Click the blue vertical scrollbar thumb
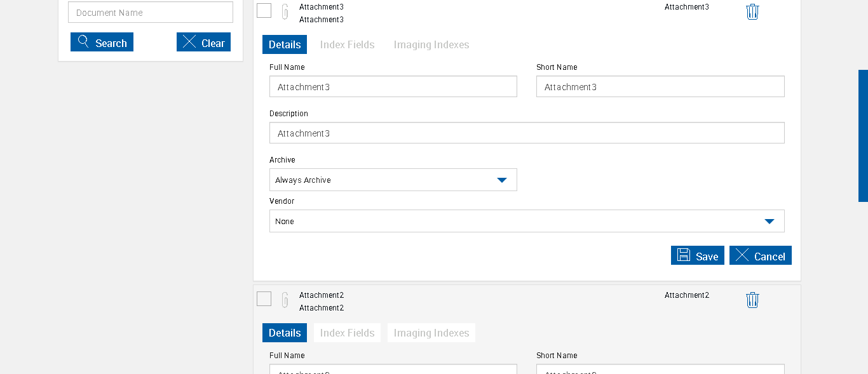 863,136
